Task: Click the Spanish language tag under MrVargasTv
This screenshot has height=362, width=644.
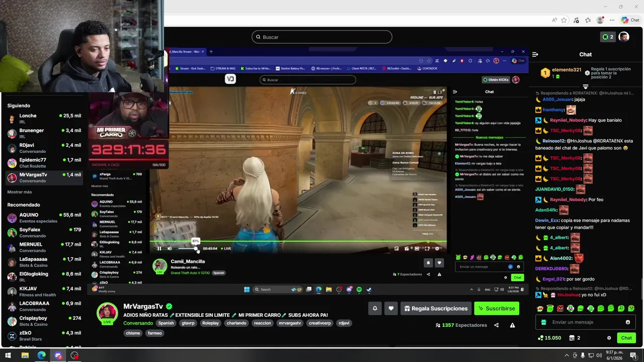Action: pyautogui.click(x=166, y=323)
